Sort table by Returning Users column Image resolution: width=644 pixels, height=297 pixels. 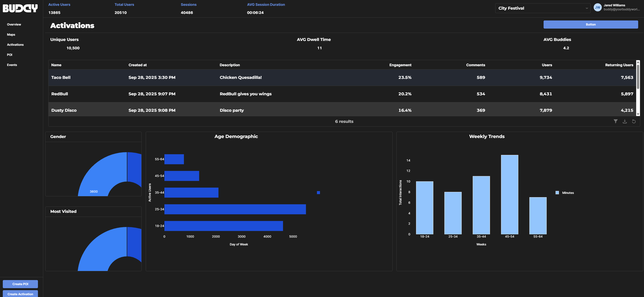(x=619, y=65)
